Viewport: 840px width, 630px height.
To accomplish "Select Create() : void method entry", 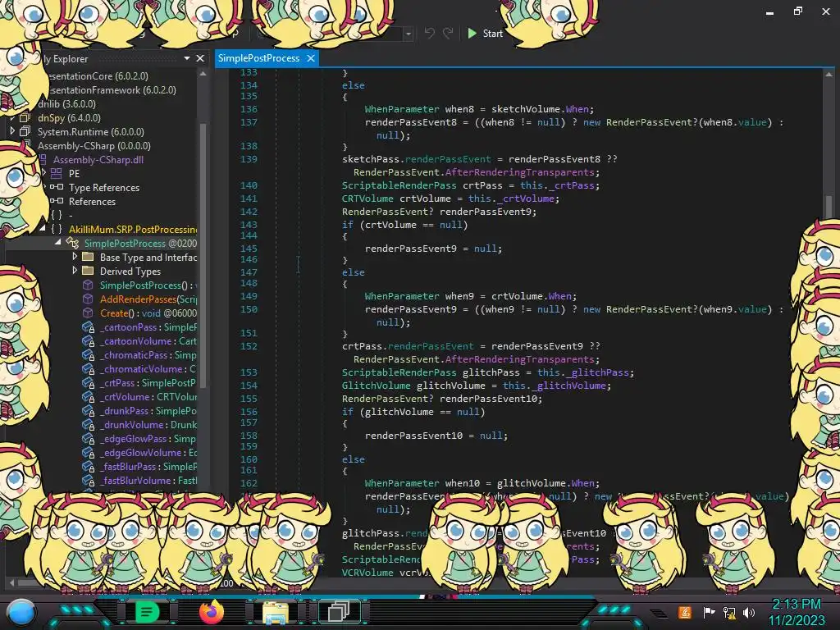I will pos(148,313).
